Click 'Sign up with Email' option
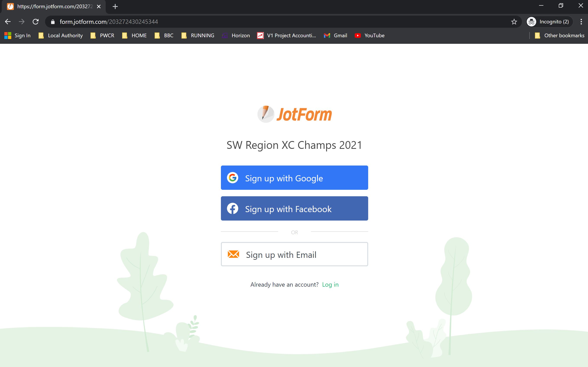Image resolution: width=588 pixels, height=367 pixels. [294, 254]
